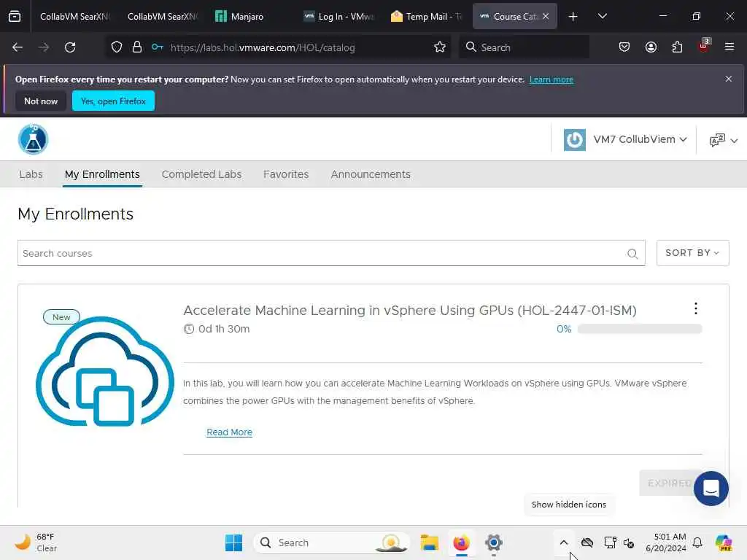Open the Windows Start menu

tap(233, 542)
